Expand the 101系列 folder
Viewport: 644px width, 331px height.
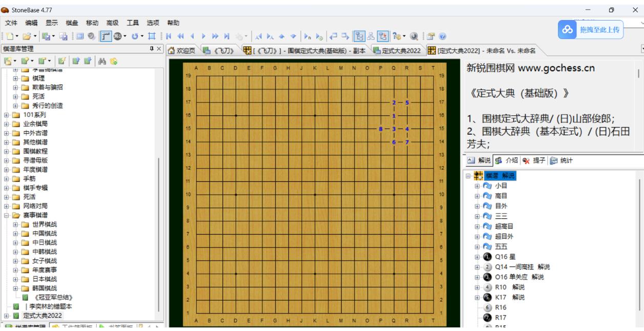pos(7,115)
